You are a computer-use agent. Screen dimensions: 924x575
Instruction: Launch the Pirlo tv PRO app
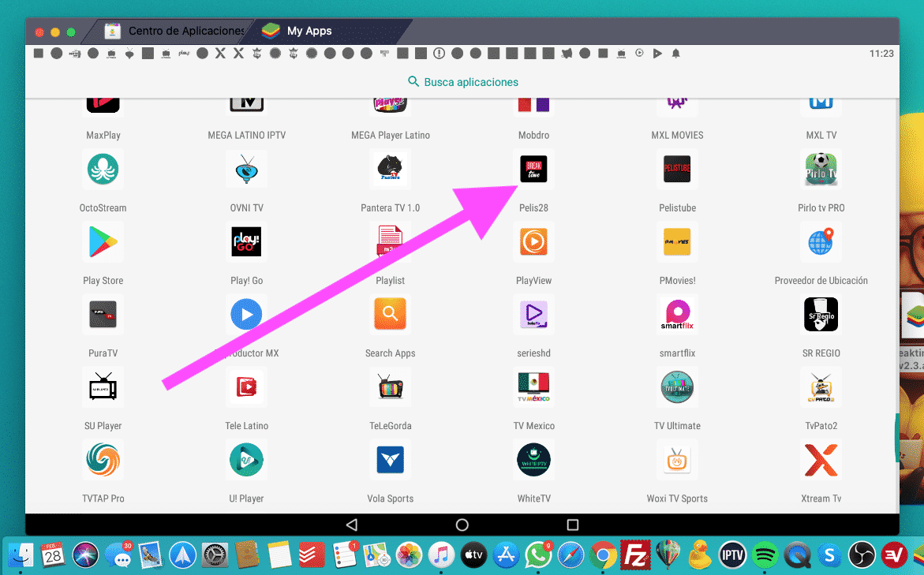(x=821, y=170)
